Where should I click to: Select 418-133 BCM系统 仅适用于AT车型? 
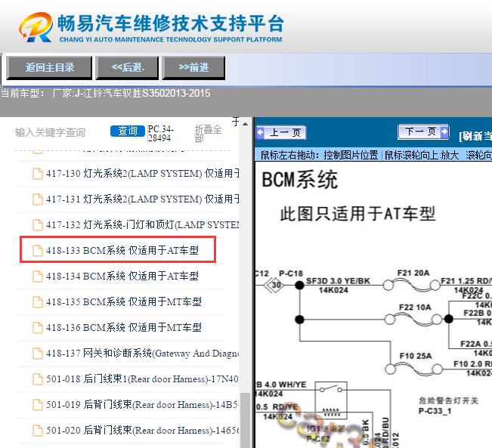click(x=122, y=250)
